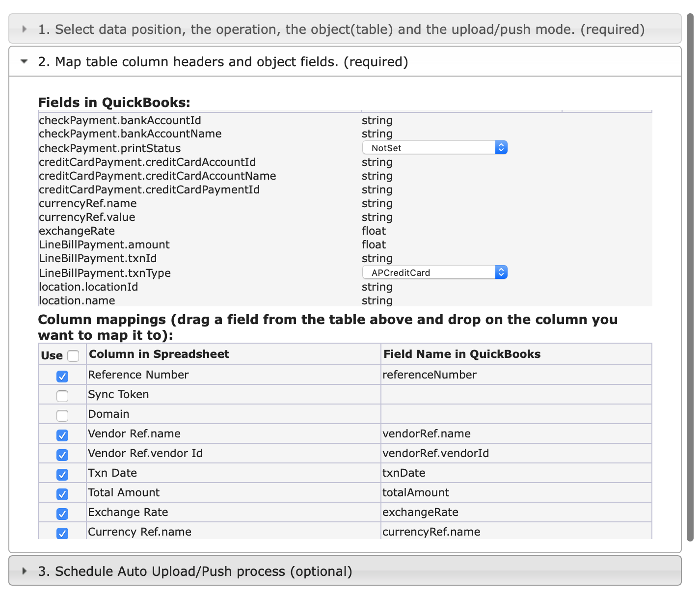Open the LineBillPayment.txnType APCreditCard dropdown
The height and width of the screenshot is (595, 700).
(434, 272)
